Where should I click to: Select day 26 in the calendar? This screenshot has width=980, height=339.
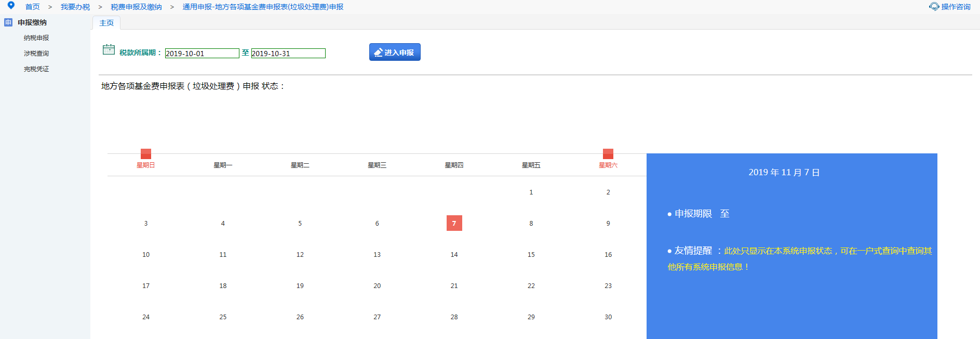[x=300, y=317]
